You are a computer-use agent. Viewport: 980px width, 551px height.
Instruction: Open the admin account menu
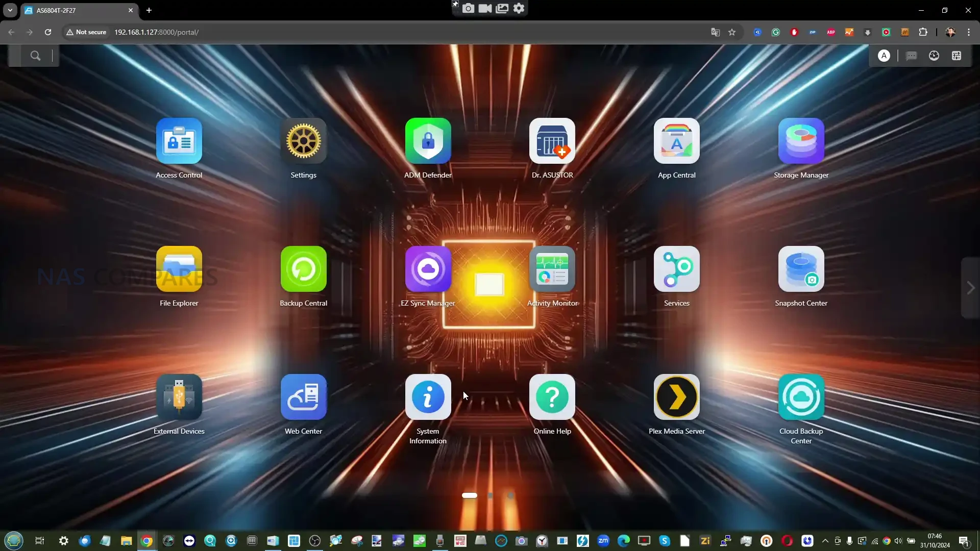pyautogui.click(x=884, y=56)
